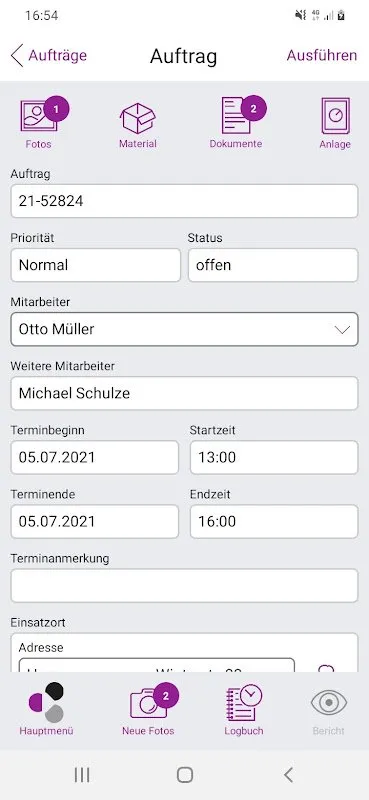Tap the Ausführen button
This screenshot has height=800, width=369.
coord(322,55)
